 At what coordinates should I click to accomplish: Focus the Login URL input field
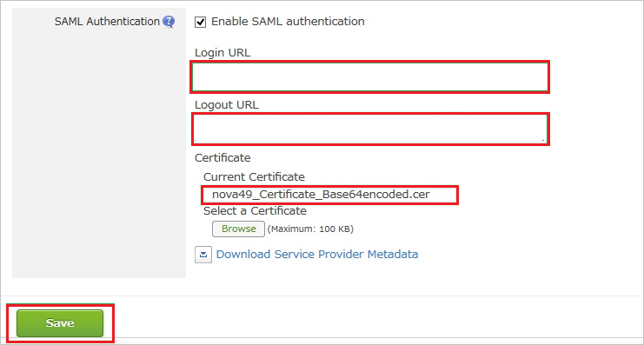[x=369, y=76]
